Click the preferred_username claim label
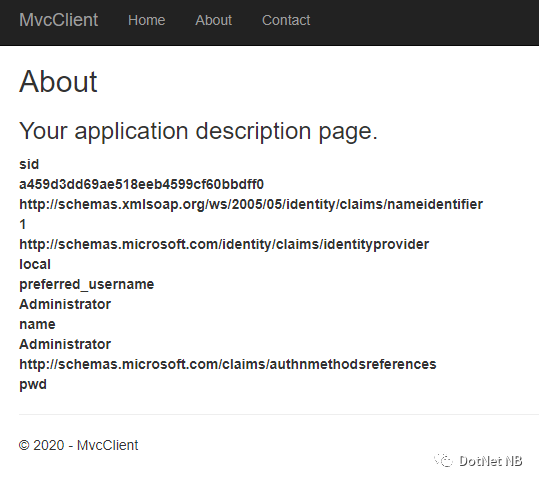 [x=87, y=285]
